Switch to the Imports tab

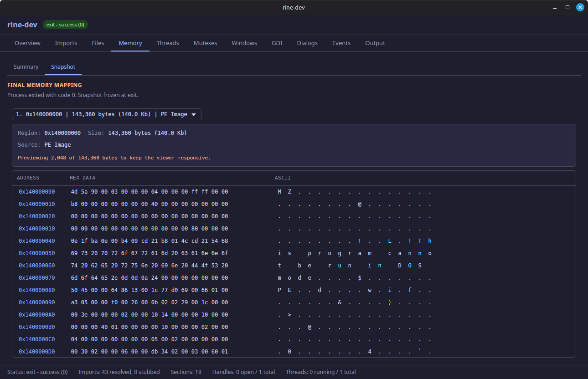pos(66,43)
